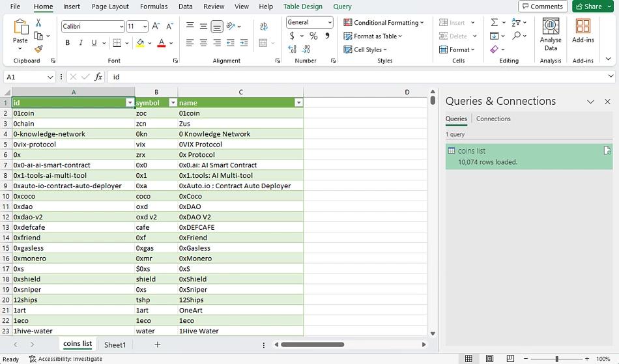The width and height of the screenshot is (619, 364).
Task: Switch to Connections tab in pane
Action: point(493,119)
